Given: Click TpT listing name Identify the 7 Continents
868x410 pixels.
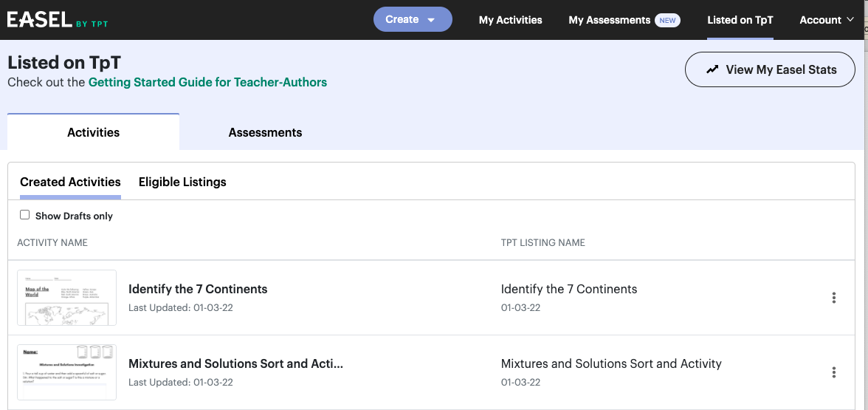Looking at the screenshot, I should pyautogui.click(x=569, y=289).
